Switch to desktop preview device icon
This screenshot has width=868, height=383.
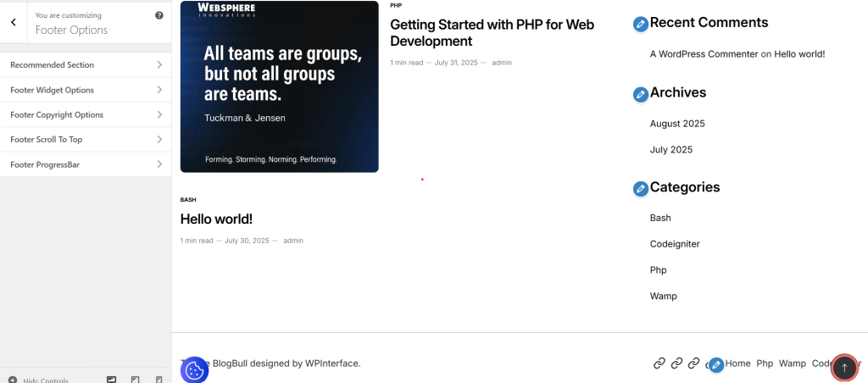pyautogui.click(x=111, y=380)
